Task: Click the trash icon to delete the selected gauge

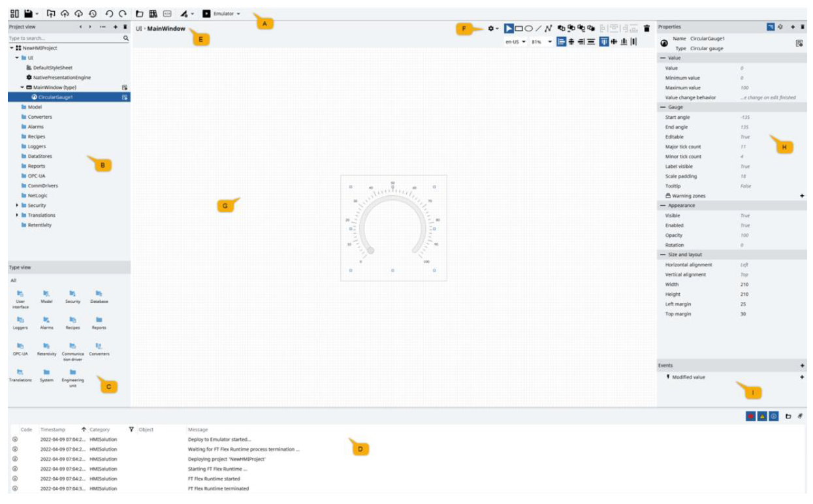Action: pyautogui.click(x=646, y=29)
